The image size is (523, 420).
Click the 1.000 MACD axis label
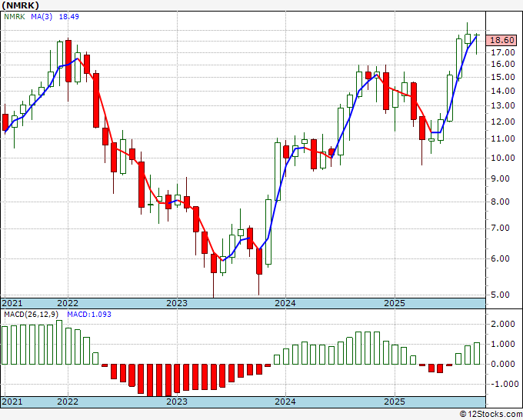point(503,345)
